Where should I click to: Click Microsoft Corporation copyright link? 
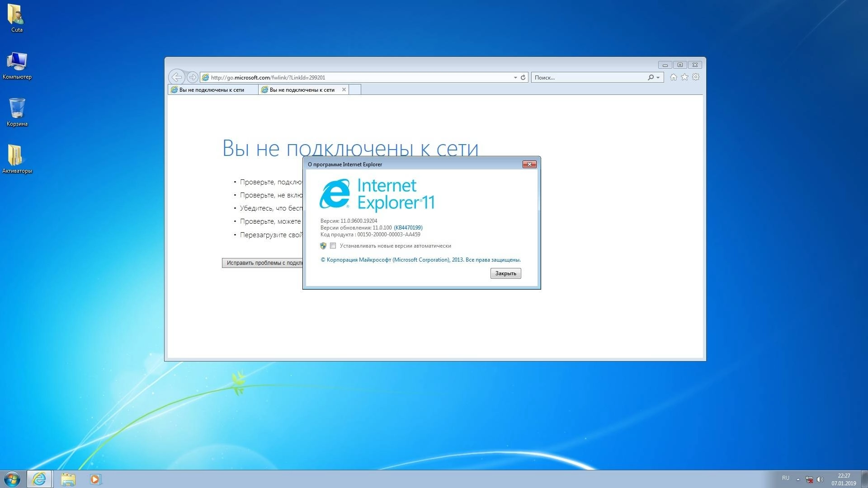[x=420, y=260]
